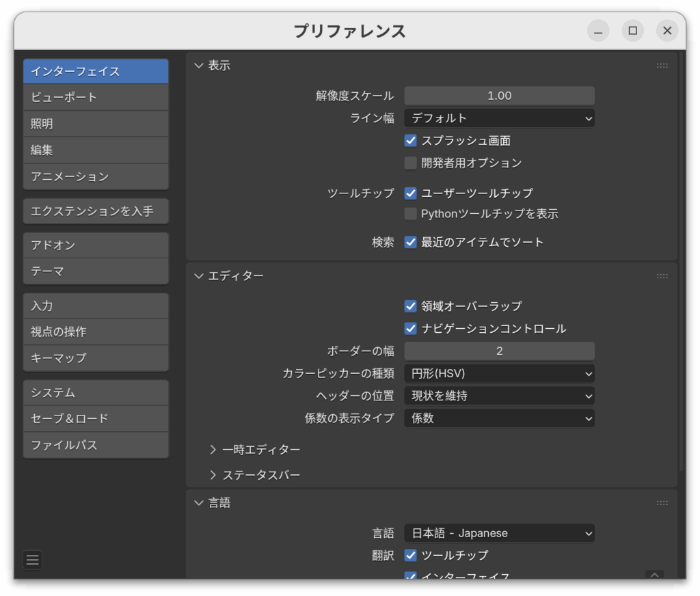Open the キーマップ tab

pos(96,358)
